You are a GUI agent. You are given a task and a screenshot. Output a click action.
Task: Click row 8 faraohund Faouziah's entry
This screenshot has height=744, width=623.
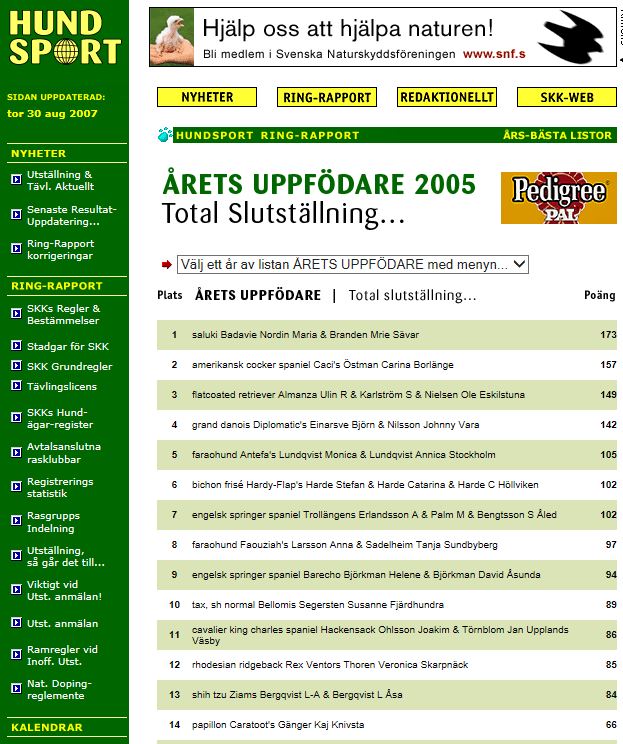coord(387,545)
